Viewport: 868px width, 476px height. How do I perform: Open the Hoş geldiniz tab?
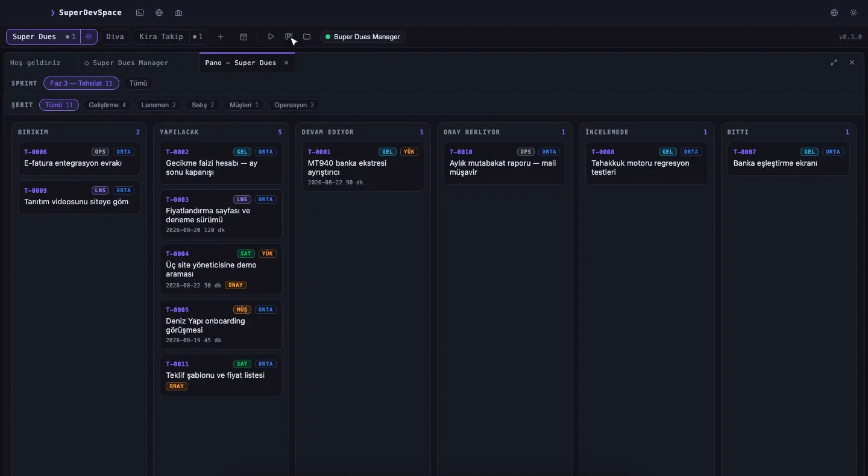(36, 63)
